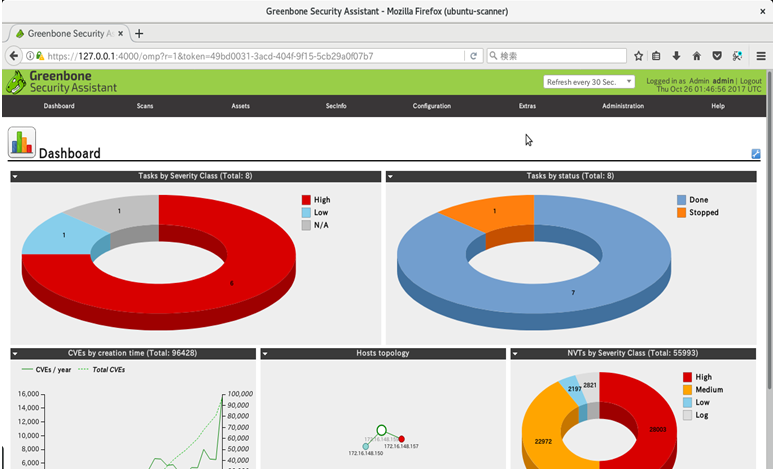Expand the NVTs by Severity Class chart menu
773x471 pixels.
515,354
